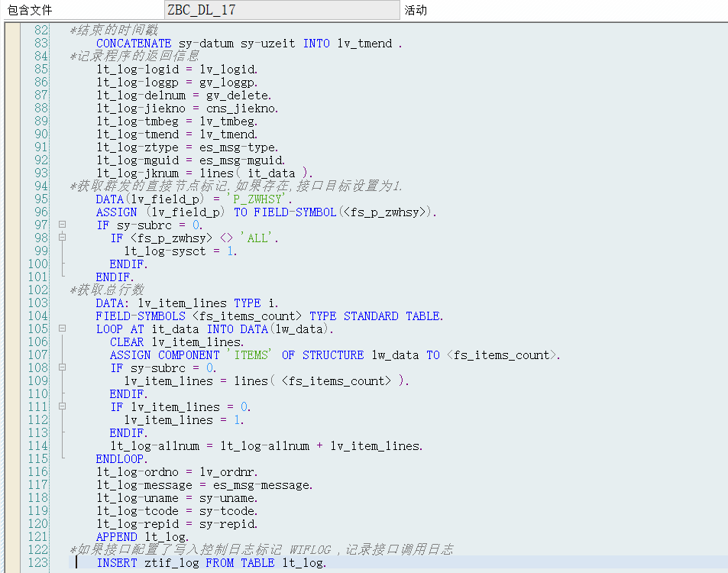
Task: Click the 'P_ZWHSY' string literal on line 95
Action: point(256,199)
